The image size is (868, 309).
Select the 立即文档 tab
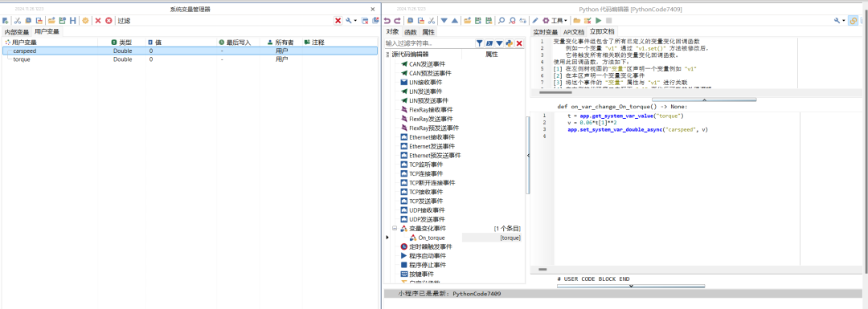point(602,31)
